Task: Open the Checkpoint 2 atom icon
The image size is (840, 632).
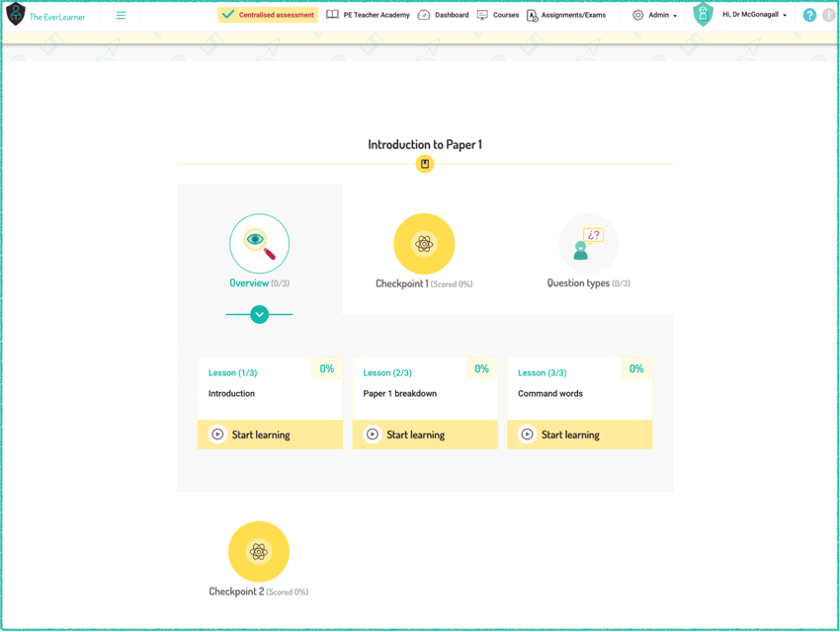Action: click(x=259, y=552)
